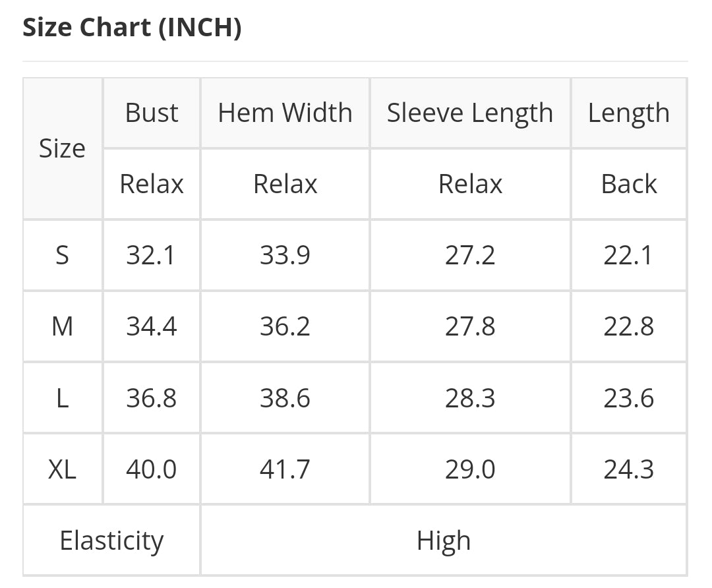The width and height of the screenshot is (712, 588).
Task: Click the 32.1 bust value
Action: pyautogui.click(x=152, y=255)
